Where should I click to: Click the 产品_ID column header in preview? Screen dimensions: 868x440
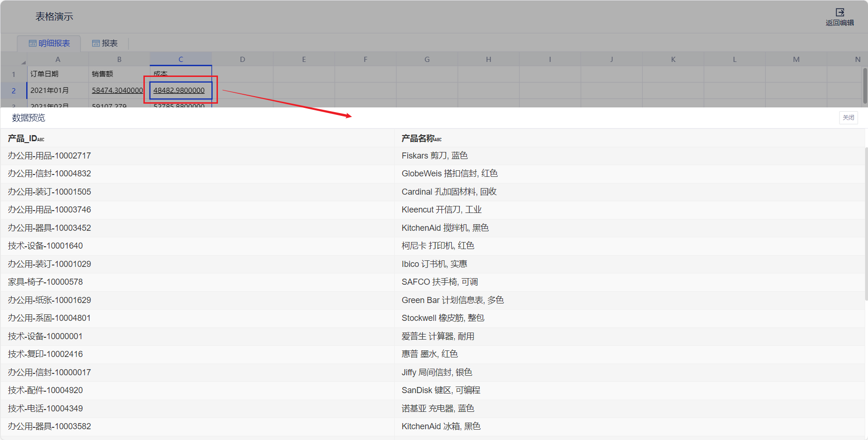(22, 138)
